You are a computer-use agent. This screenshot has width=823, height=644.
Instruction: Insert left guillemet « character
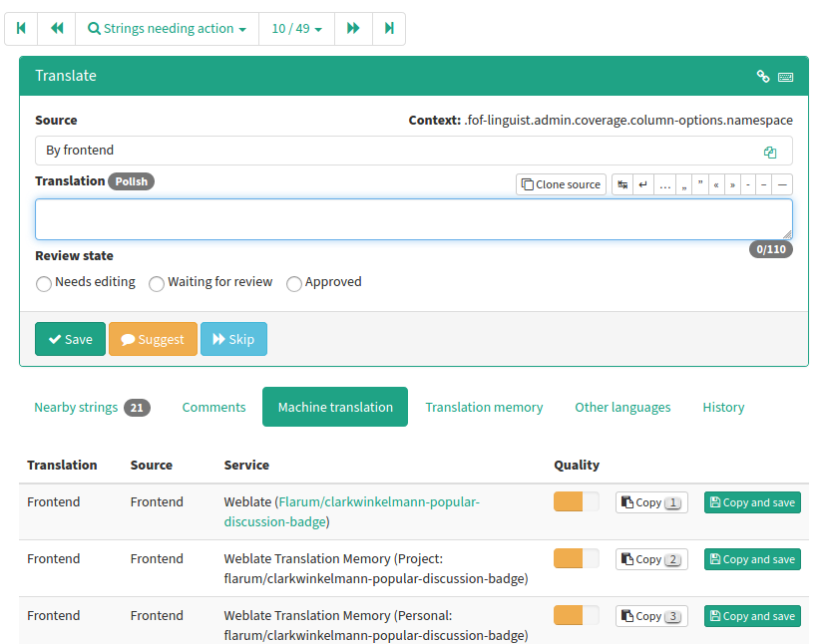tap(716, 184)
